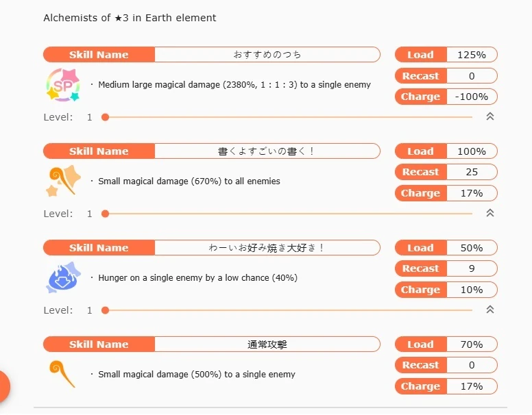Collapse the 書くよすごいの書く！ skill details
Viewport: 532px width, 415px height.
(490, 214)
